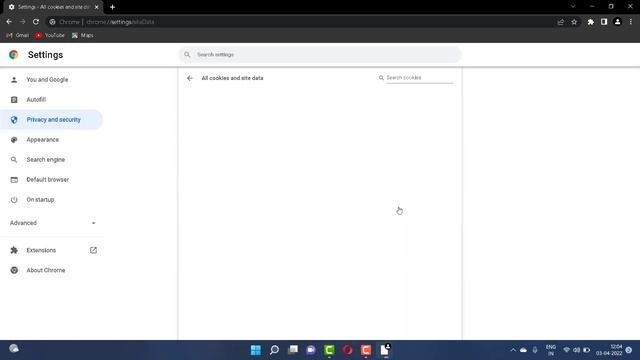Click the forward navigation arrow

coord(22,22)
